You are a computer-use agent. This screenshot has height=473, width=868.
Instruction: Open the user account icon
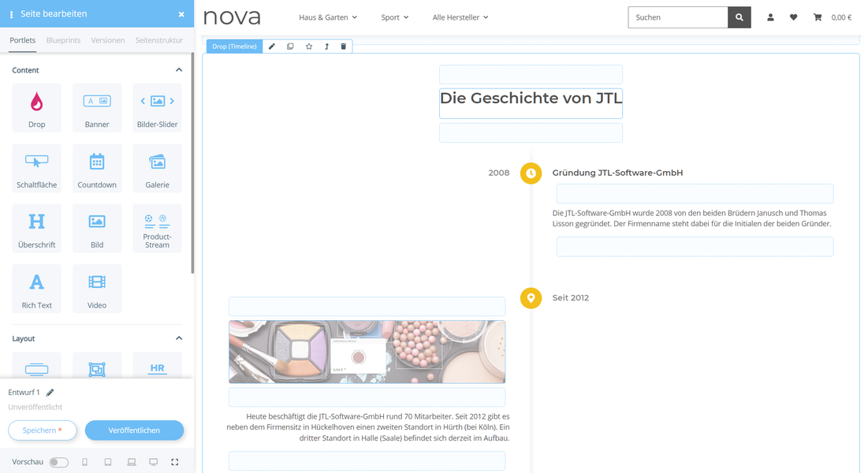(770, 17)
